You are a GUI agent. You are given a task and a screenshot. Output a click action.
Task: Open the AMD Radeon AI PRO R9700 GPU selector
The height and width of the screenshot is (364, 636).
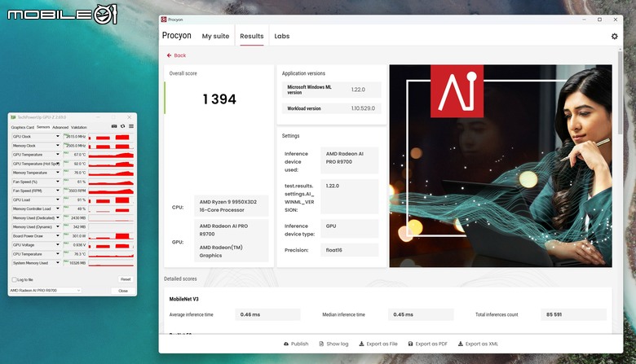click(x=45, y=291)
